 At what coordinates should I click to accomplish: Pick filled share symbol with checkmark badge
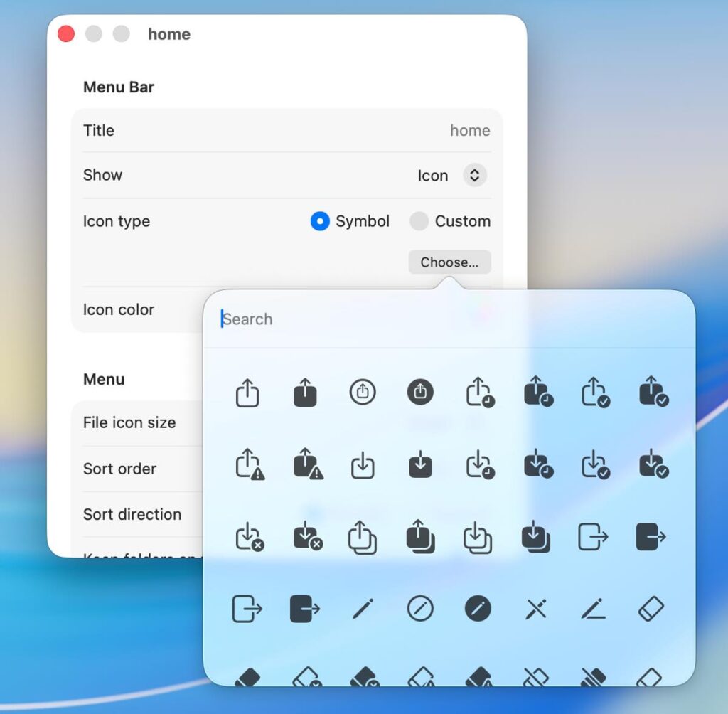pyautogui.click(x=652, y=393)
